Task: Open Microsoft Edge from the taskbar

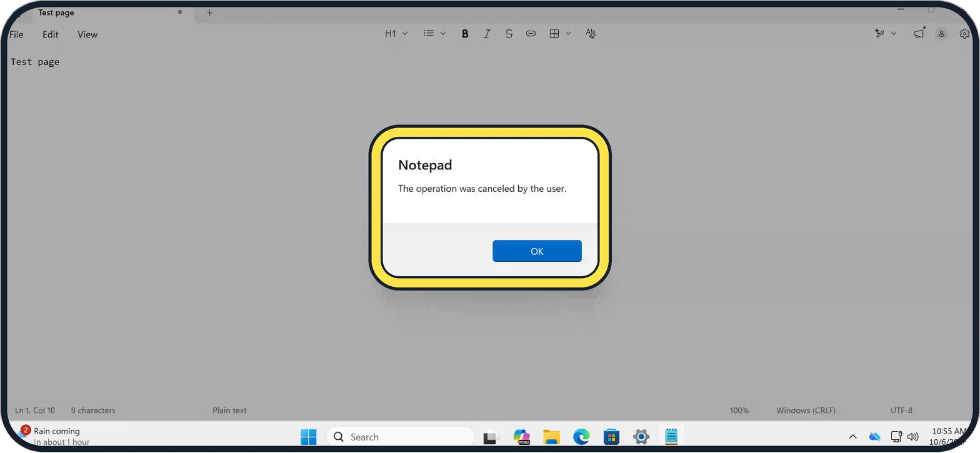Action: click(581, 437)
